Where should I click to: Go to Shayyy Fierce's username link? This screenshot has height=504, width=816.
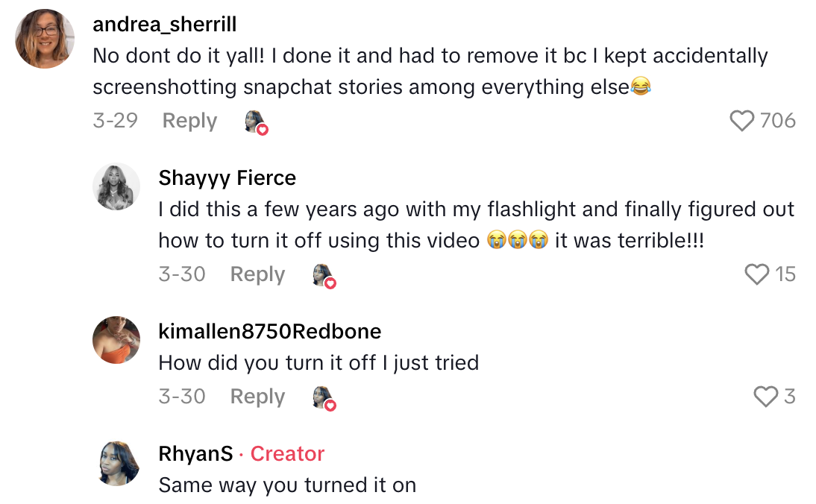(x=227, y=178)
